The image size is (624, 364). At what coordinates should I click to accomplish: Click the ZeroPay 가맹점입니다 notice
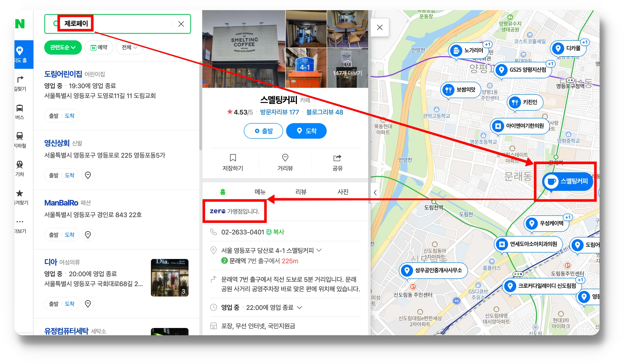(234, 211)
